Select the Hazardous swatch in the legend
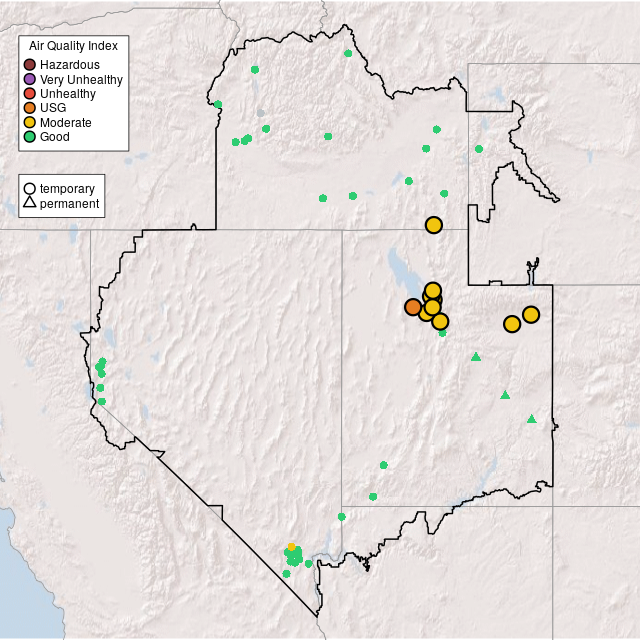The width and height of the screenshot is (640, 640). 30,65
